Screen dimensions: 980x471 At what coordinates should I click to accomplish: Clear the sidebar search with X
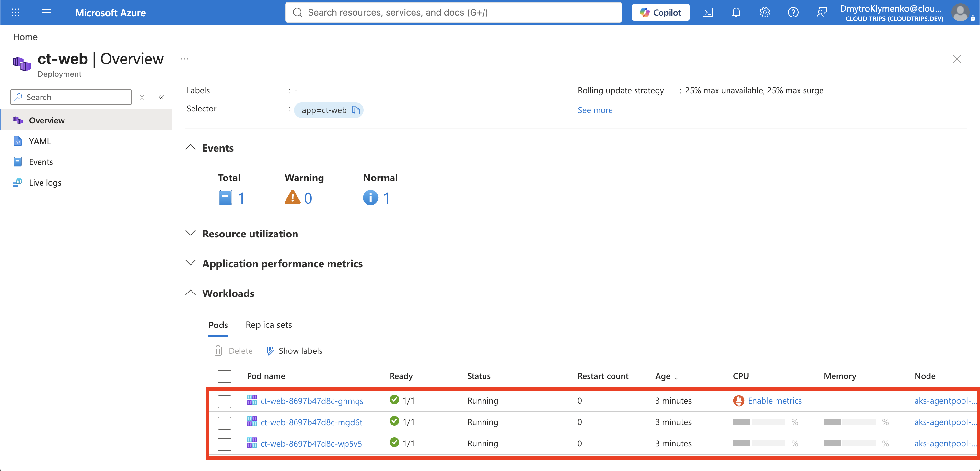142,97
